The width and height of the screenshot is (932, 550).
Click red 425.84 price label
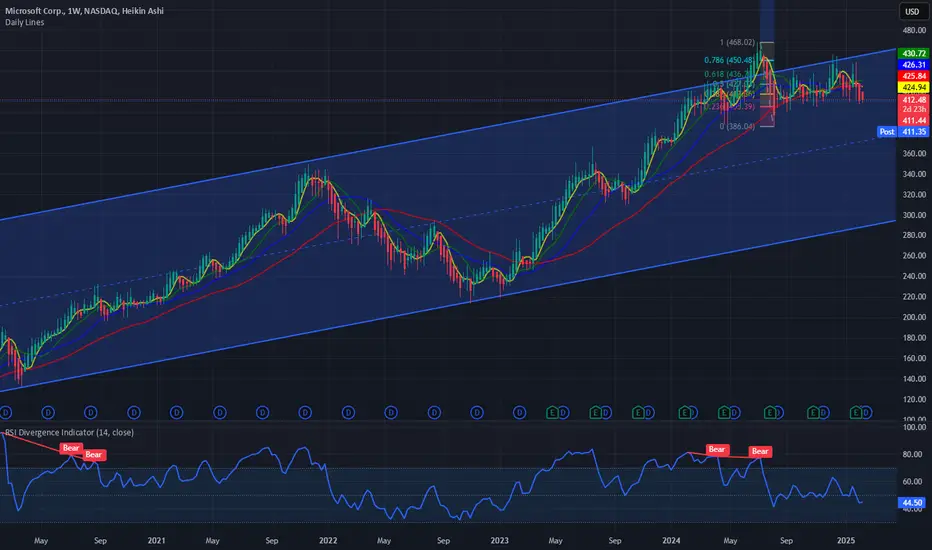point(914,76)
